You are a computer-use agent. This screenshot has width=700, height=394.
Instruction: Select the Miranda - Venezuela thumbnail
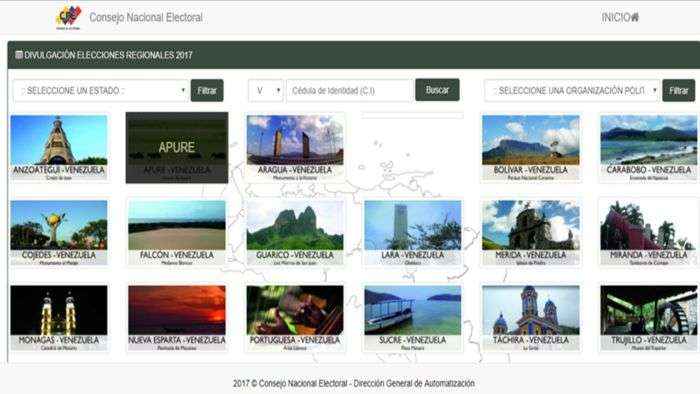tap(649, 232)
